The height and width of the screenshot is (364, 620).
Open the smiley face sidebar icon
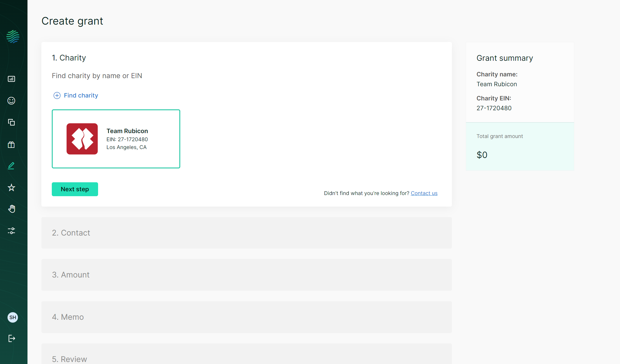(11, 101)
